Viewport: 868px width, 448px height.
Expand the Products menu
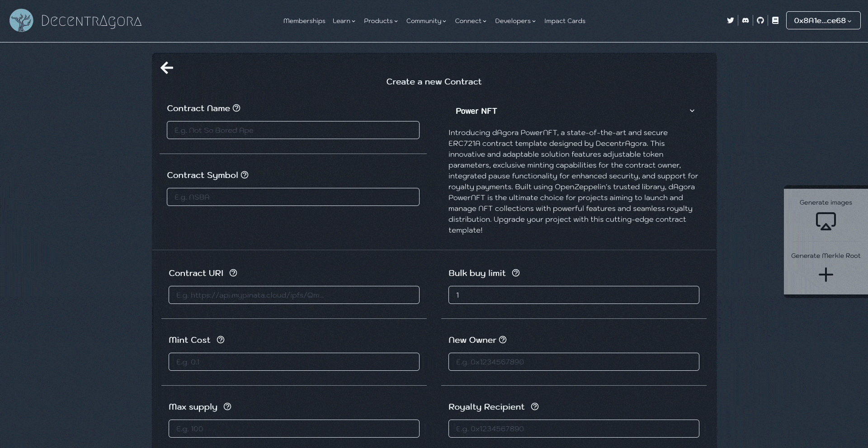click(x=381, y=21)
